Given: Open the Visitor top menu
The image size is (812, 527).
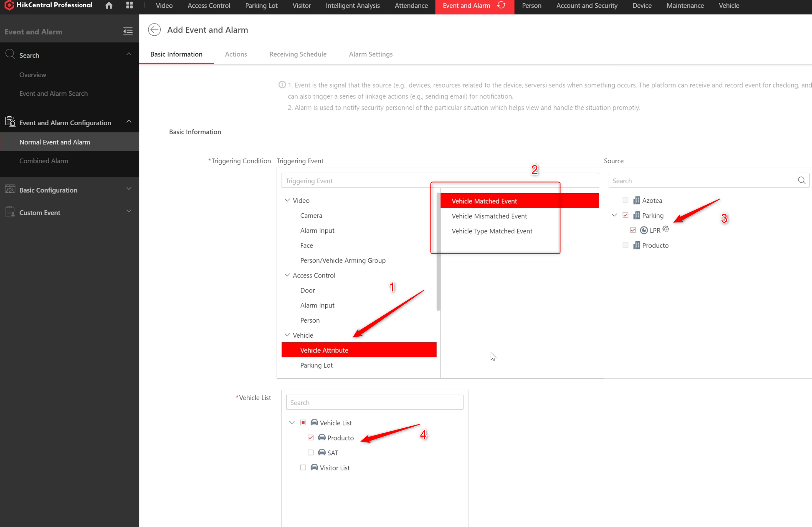Looking at the screenshot, I should [x=301, y=6].
